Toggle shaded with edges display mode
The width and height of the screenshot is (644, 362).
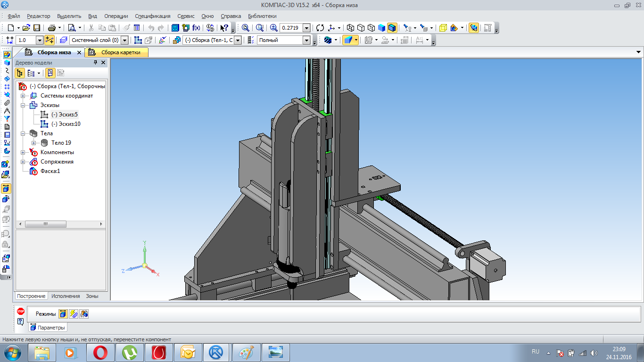(x=392, y=28)
